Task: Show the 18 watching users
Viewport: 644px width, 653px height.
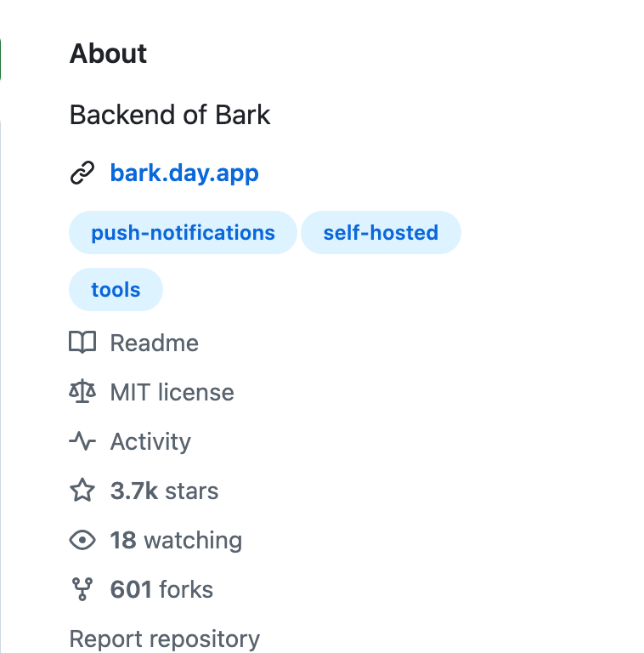Action: pos(176,541)
